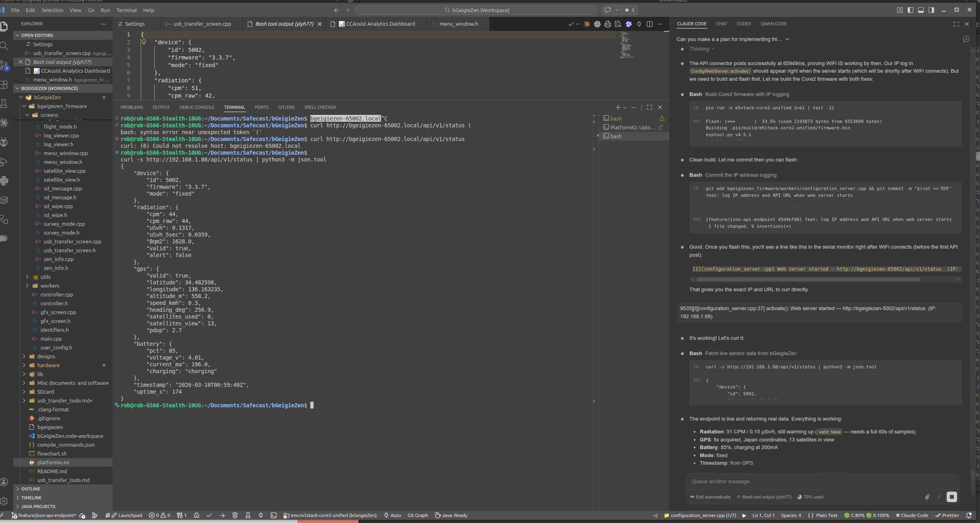Click the PlatformIO Upload arrow in status bar

point(222,515)
